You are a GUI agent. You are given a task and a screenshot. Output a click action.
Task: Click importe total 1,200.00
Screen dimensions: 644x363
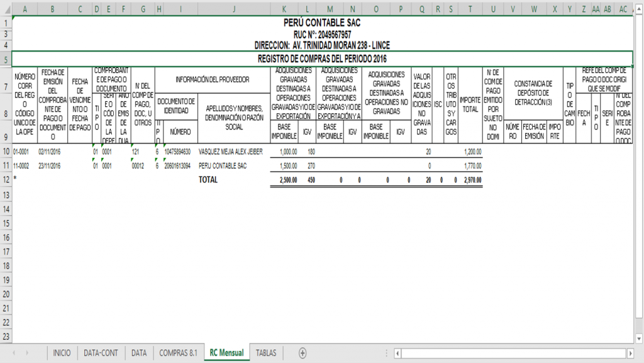tap(470, 152)
